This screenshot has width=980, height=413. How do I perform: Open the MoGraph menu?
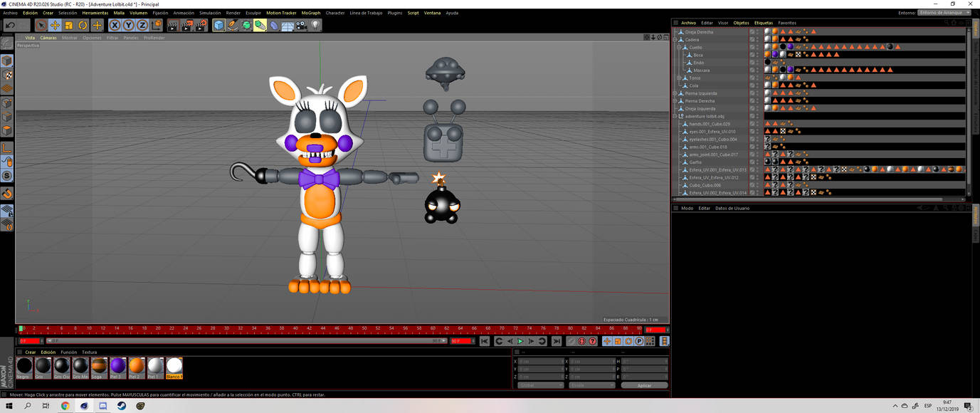pos(311,13)
